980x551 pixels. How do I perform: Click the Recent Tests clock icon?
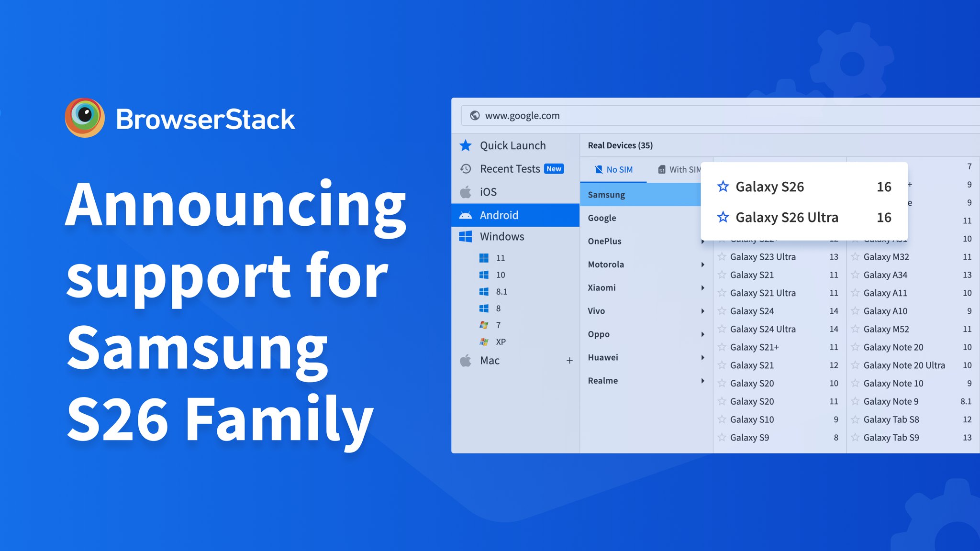coord(466,169)
